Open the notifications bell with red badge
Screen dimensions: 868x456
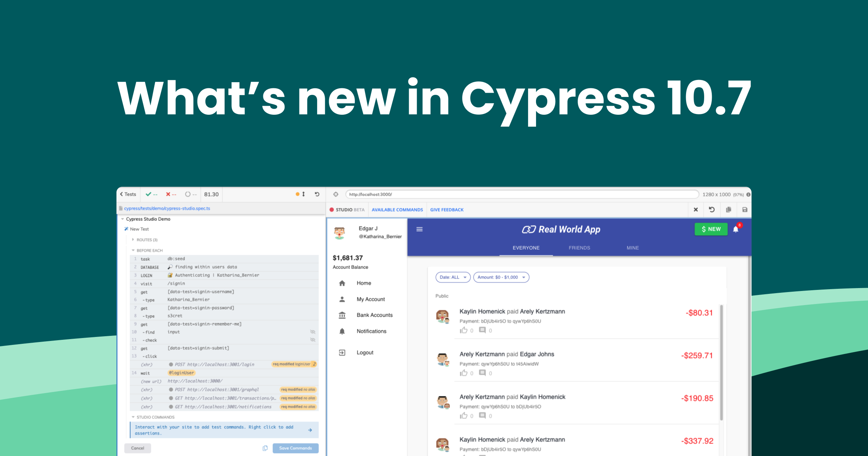pyautogui.click(x=736, y=229)
